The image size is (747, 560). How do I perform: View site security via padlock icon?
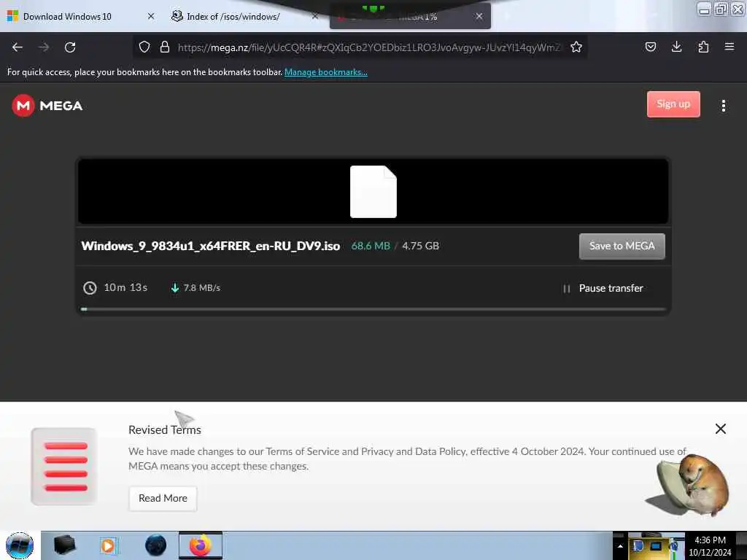[165, 47]
